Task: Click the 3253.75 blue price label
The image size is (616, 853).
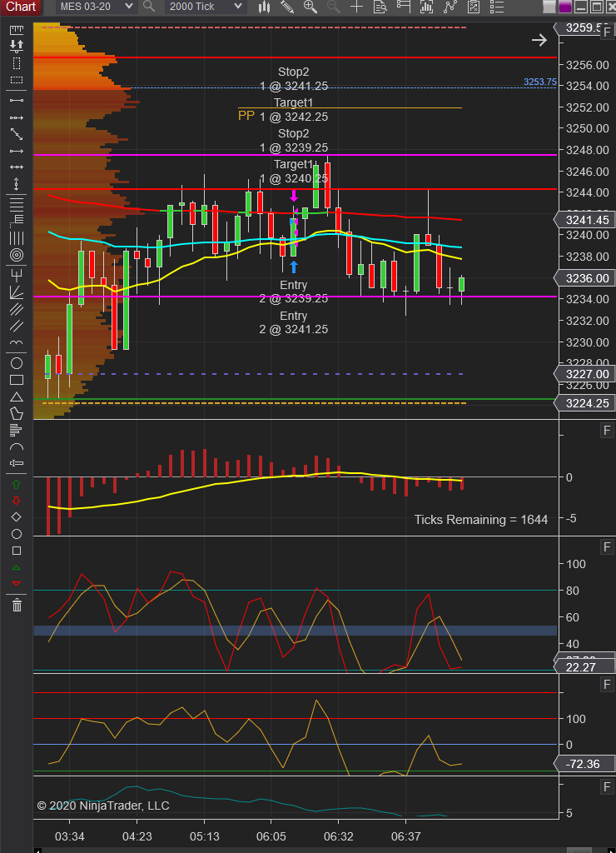Action: click(540, 82)
